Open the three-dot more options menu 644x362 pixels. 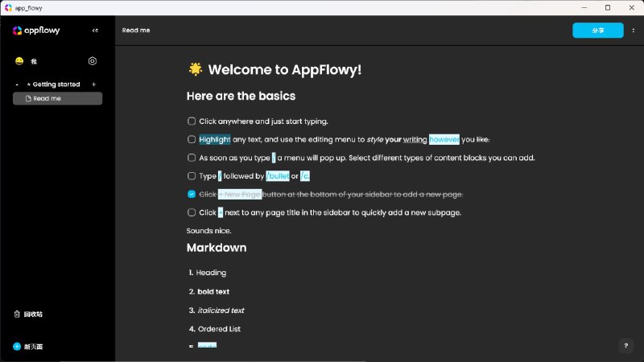click(x=634, y=31)
